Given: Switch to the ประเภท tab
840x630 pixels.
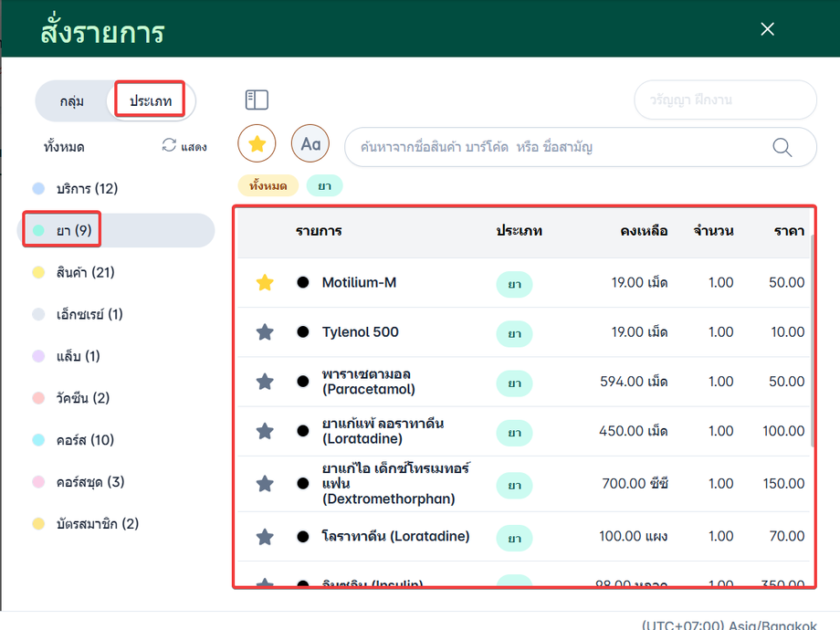Looking at the screenshot, I should coord(150,101).
